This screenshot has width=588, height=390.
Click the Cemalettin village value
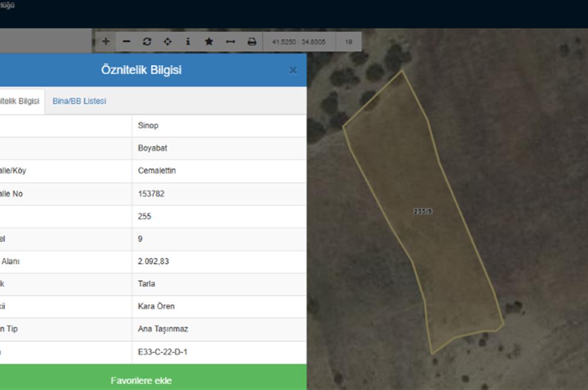coord(157,170)
